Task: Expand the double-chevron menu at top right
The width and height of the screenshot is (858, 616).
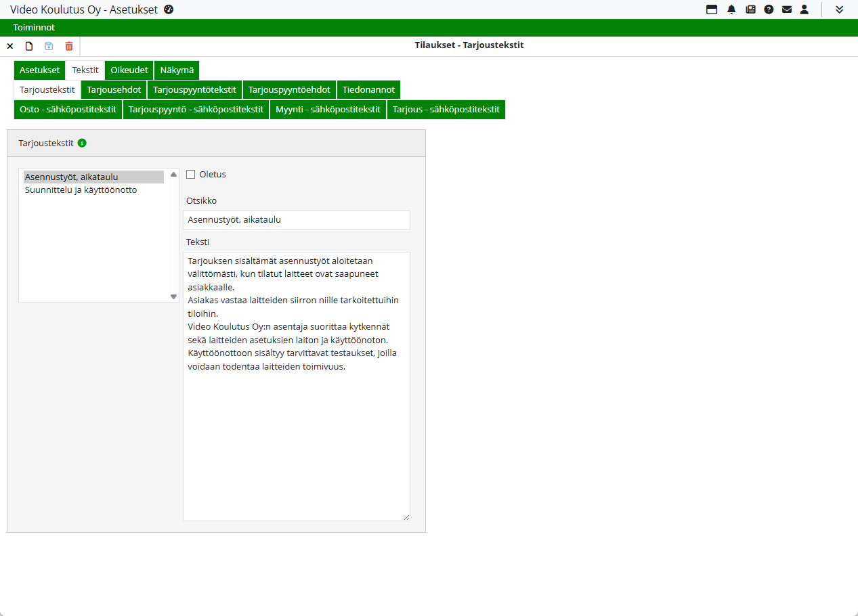Action: (x=839, y=9)
